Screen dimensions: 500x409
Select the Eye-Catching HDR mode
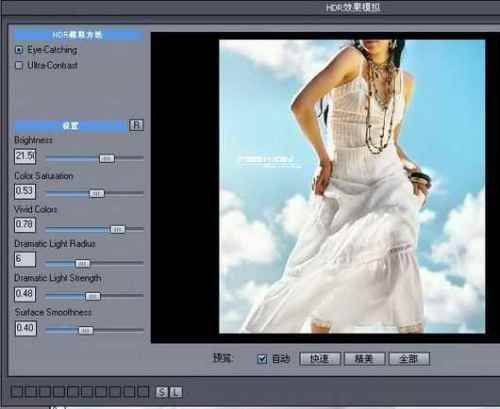[x=19, y=50]
